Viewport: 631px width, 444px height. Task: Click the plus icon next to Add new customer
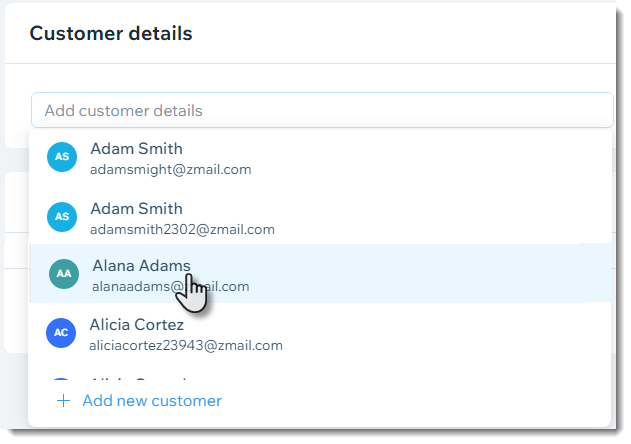64,401
